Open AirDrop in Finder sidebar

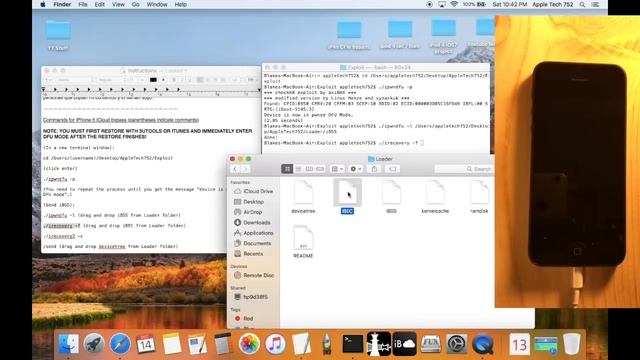[x=248, y=212]
